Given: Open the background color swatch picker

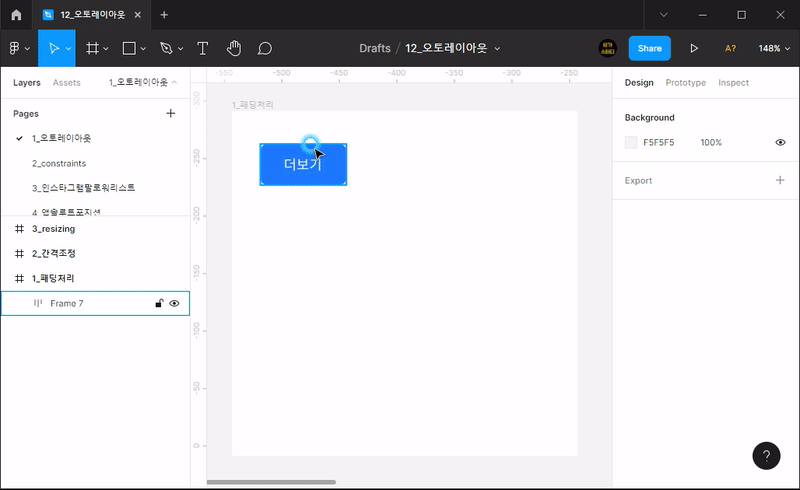Looking at the screenshot, I should tap(631, 142).
